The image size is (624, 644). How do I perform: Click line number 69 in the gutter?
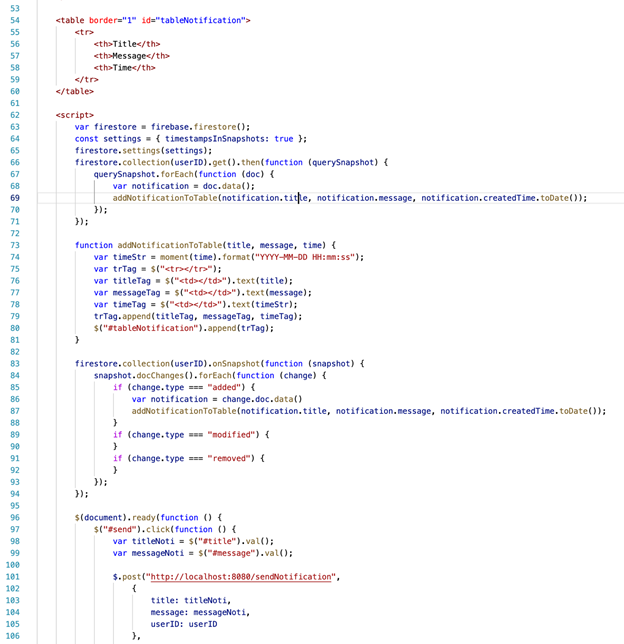(15, 198)
